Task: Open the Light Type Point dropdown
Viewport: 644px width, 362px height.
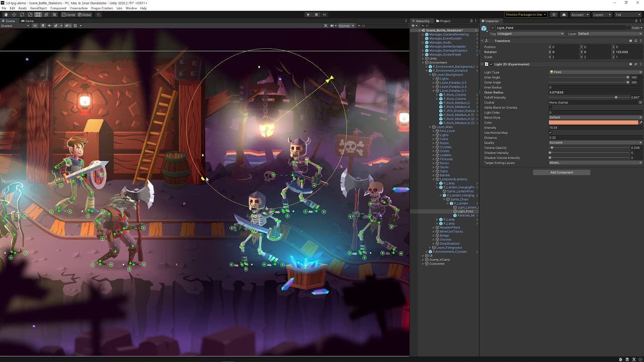Action: [595, 72]
